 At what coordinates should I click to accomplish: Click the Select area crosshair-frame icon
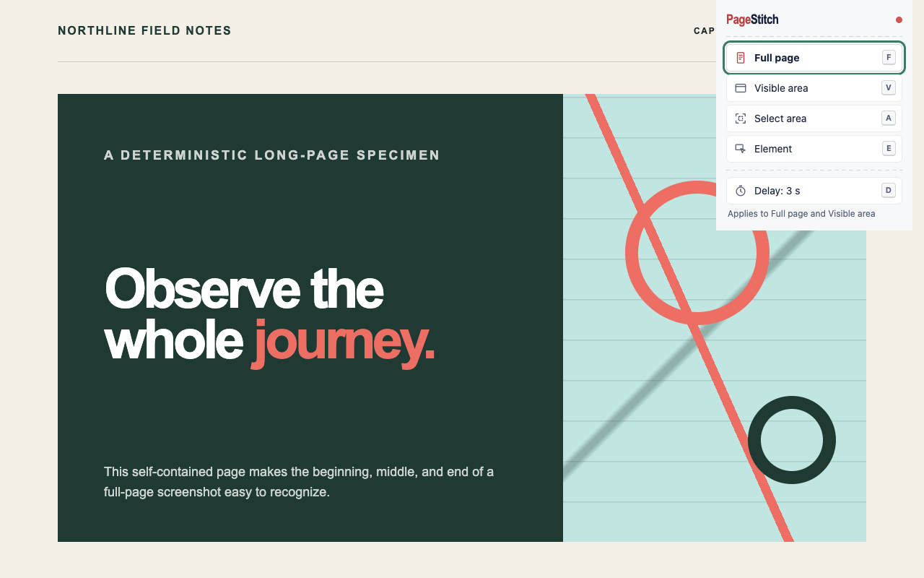point(741,118)
